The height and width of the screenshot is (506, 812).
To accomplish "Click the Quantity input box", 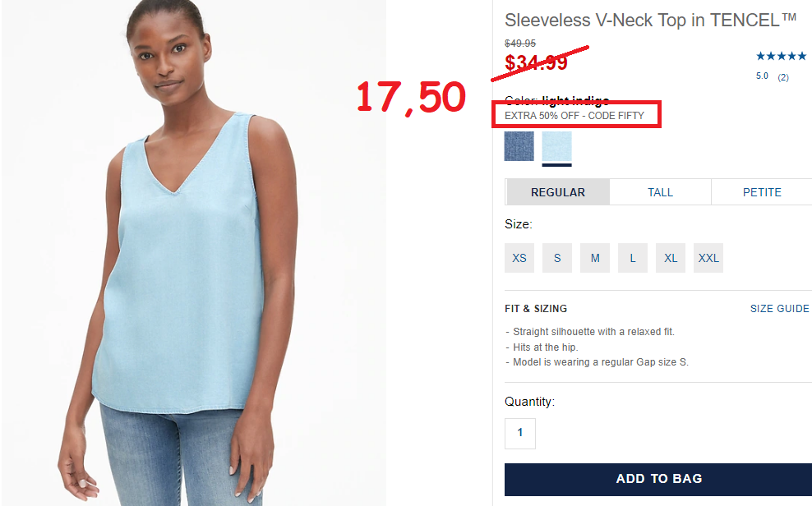I will click(x=520, y=433).
